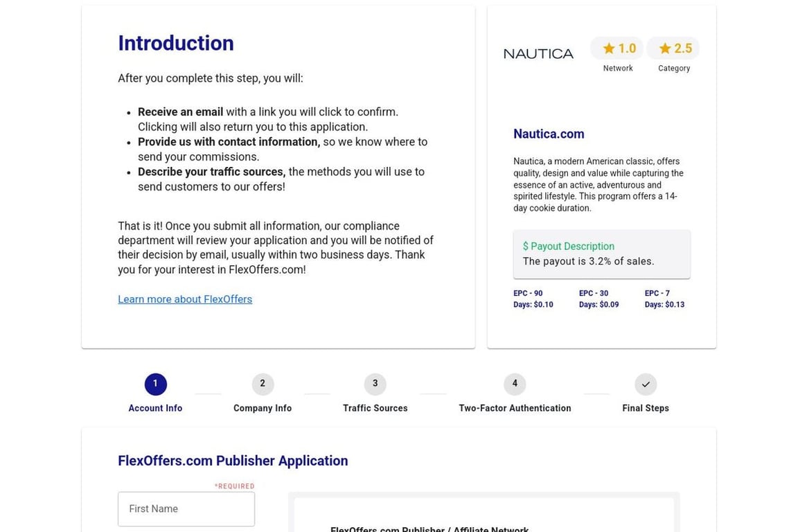Click 'The payout is 3.2% of sales.' text
The image size is (798, 532).
point(588,261)
